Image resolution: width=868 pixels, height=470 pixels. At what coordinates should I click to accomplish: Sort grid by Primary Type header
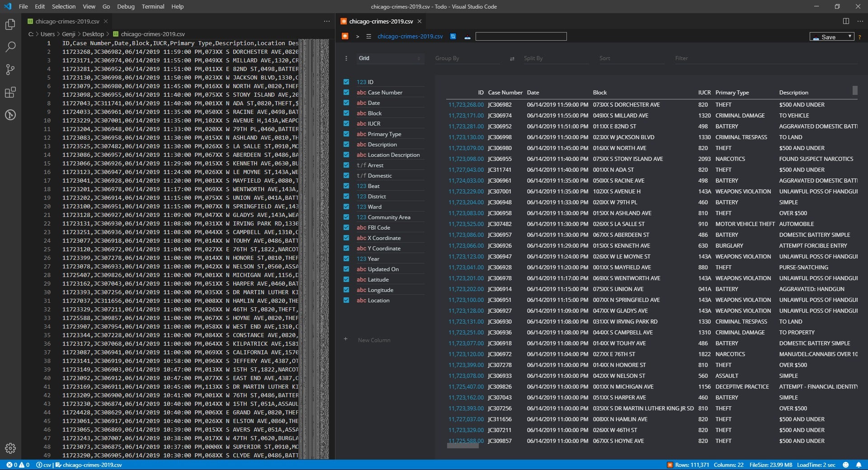click(x=732, y=92)
